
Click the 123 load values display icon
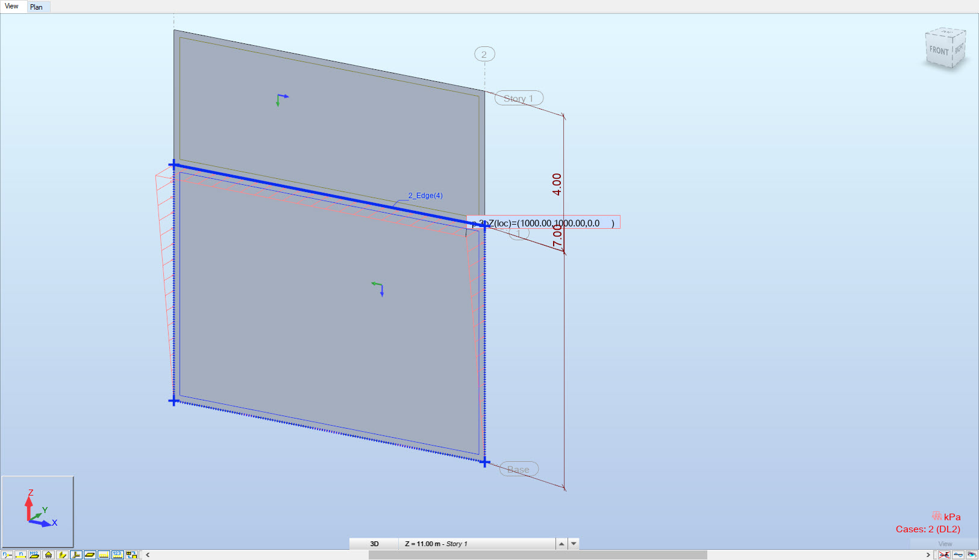pyautogui.click(x=117, y=555)
